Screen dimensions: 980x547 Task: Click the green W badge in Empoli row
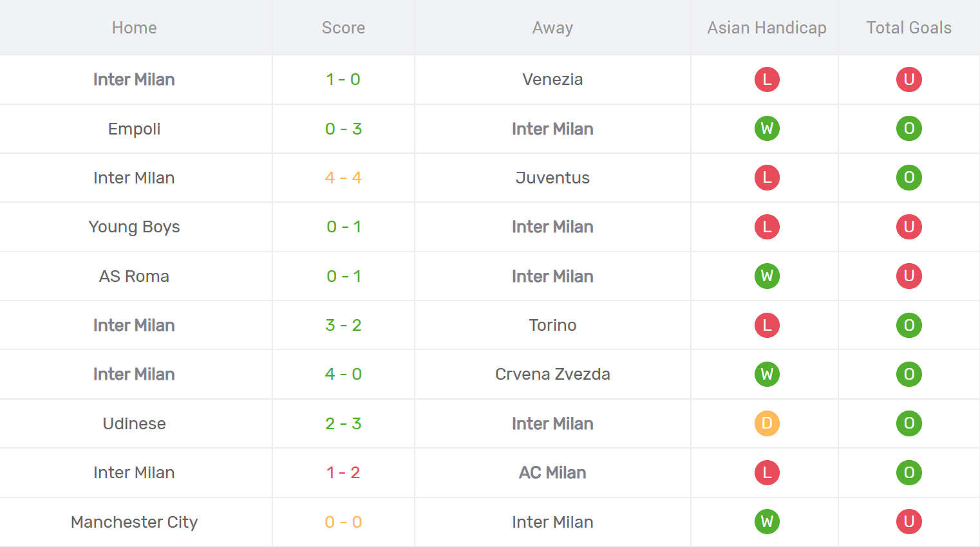tap(767, 129)
